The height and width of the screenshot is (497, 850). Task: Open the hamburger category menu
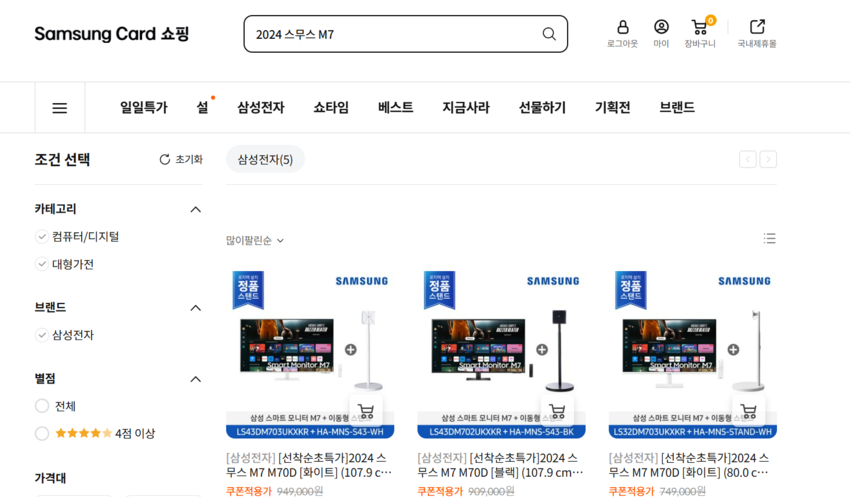tap(60, 108)
